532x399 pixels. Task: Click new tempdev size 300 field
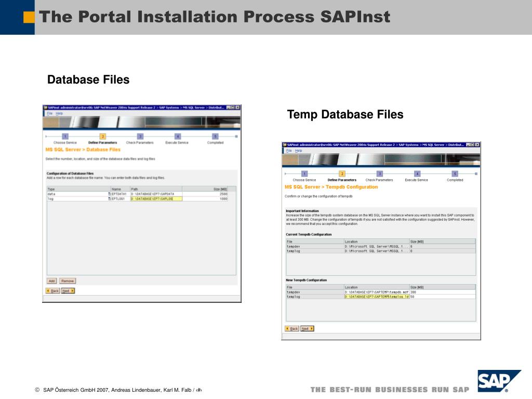443,292
